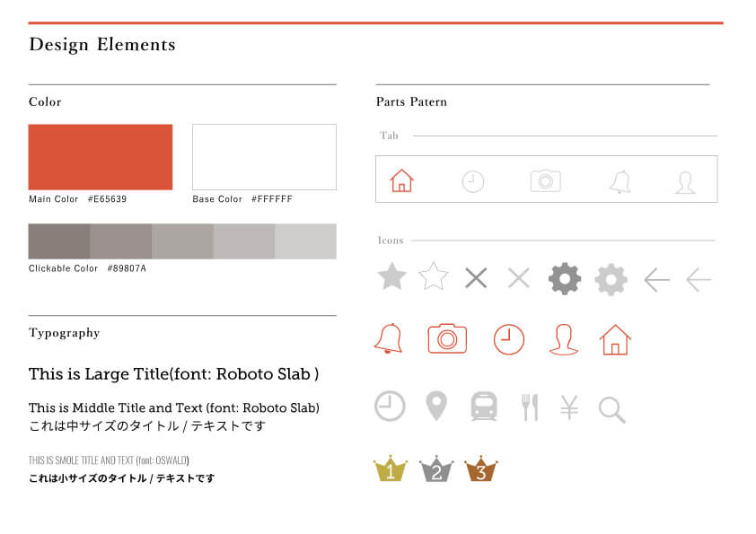The width and height of the screenshot is (756, 534).
Task: Click the red user profile icon
Action: 564,340
